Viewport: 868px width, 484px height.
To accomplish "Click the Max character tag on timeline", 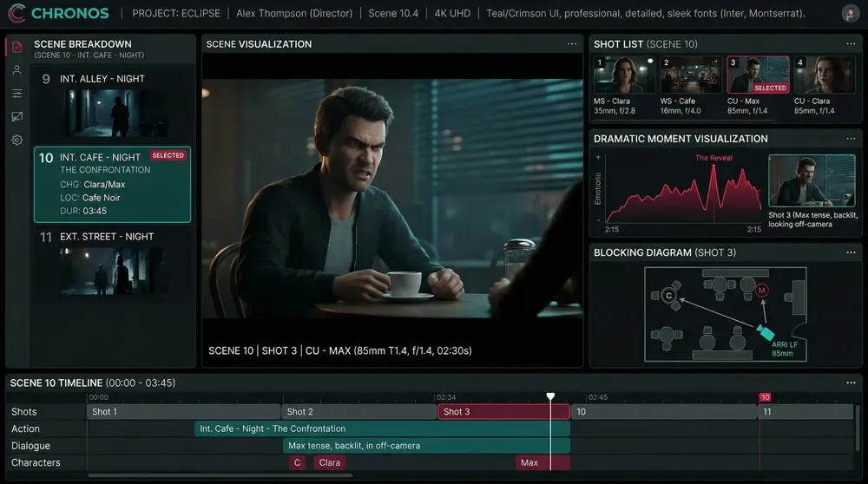I will (x=542, y=463).
